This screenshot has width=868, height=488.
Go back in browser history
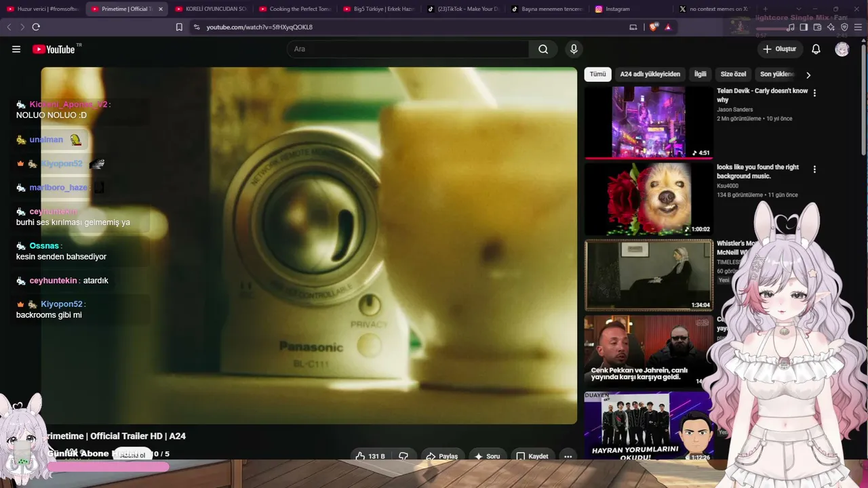pyautogui.click(x=9, y=27)
